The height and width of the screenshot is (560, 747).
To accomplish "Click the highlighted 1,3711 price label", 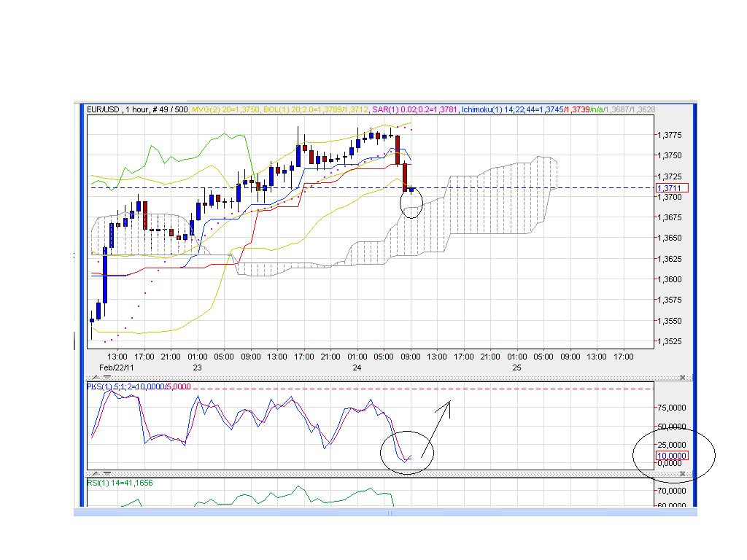I will pos(668,187).
